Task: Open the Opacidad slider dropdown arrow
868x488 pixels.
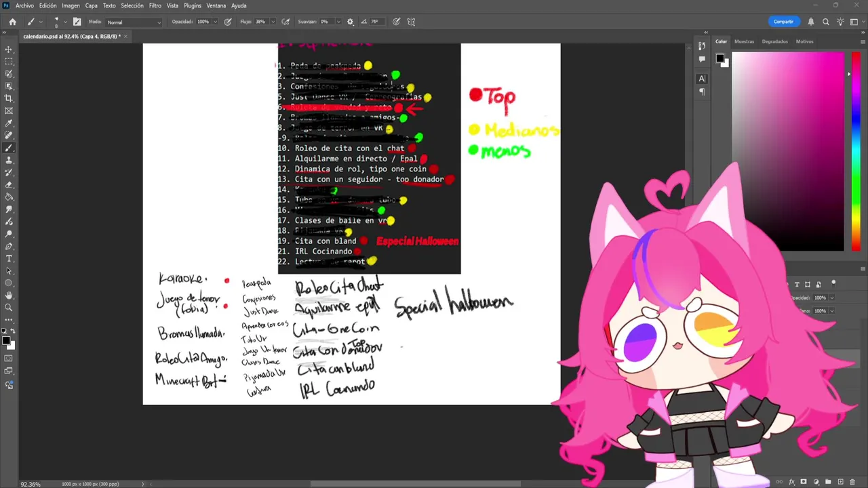Action: pos(215,22)
